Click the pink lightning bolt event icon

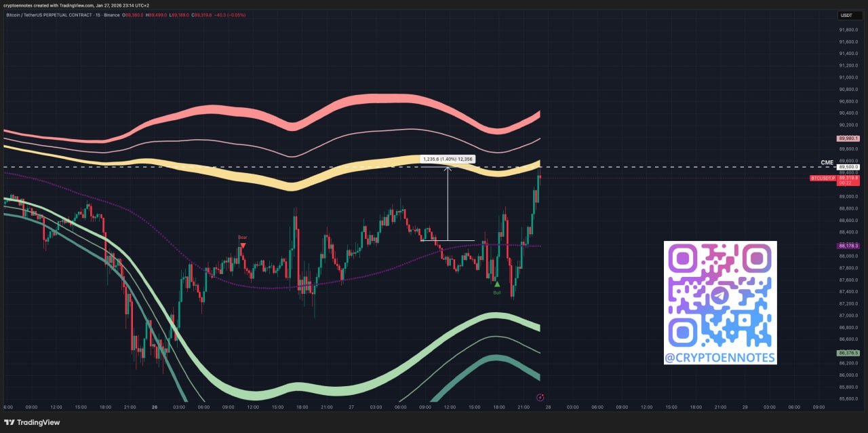(x=540, y=396)
